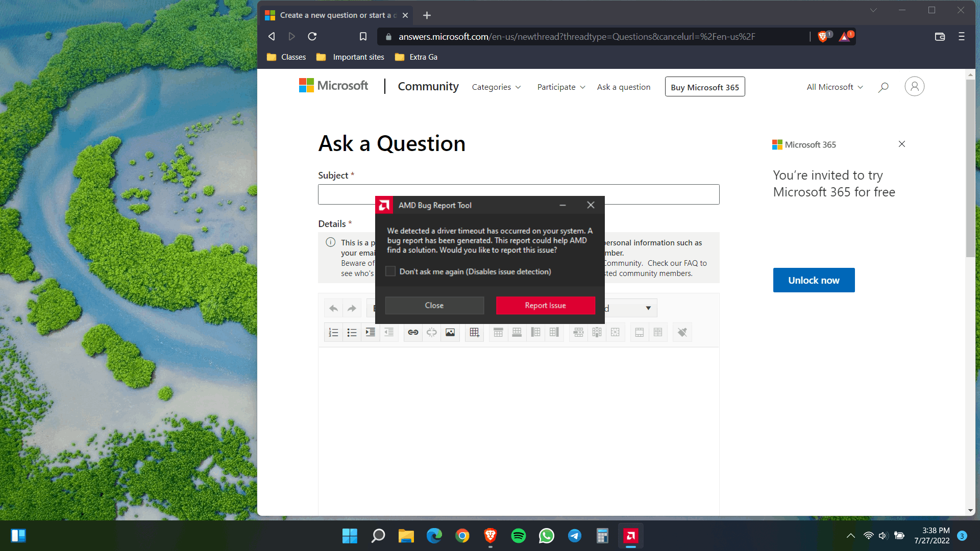Click the insert link icon in toolbar
The height and width of the screenshot is (551, 980).
click(412, 332)
